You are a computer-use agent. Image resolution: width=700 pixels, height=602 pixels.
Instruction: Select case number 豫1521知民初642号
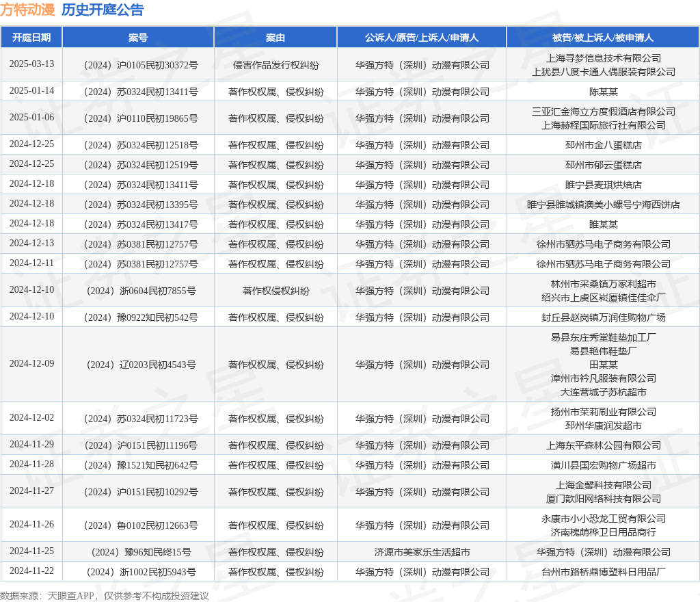click(x=141, y=465)
